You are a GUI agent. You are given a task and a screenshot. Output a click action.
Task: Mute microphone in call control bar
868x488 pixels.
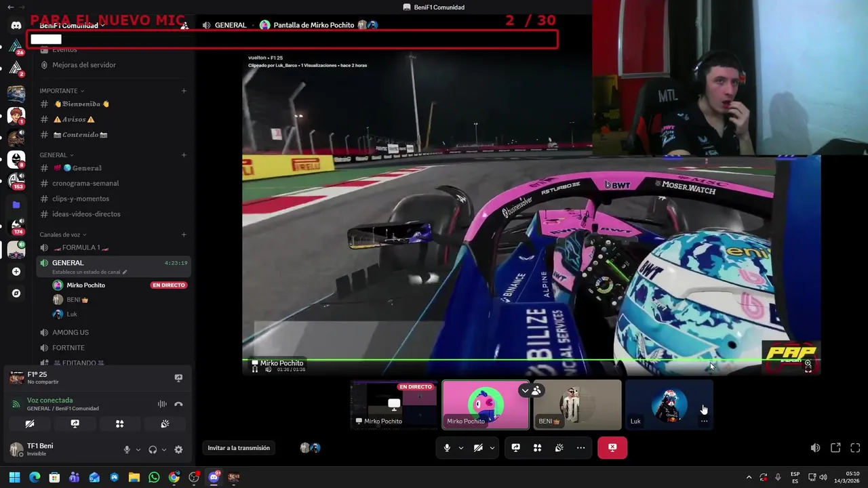446,448
